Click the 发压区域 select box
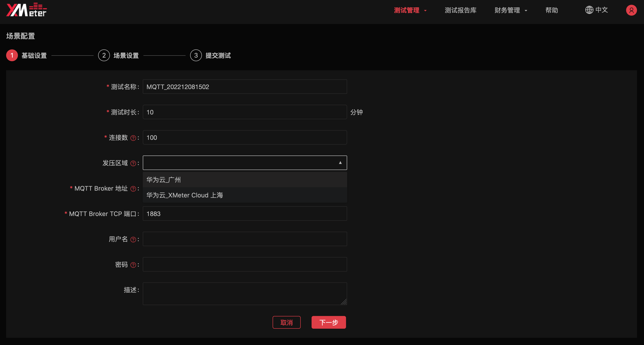The height and width of the screenshot is (345, 644). (245, 163)
